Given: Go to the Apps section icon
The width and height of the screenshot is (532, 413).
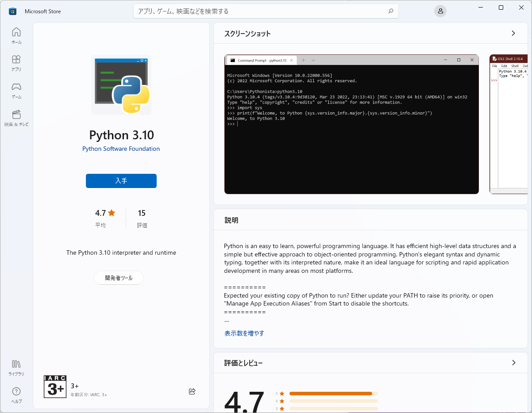Looking at the screenshot, I should (16, 63).
